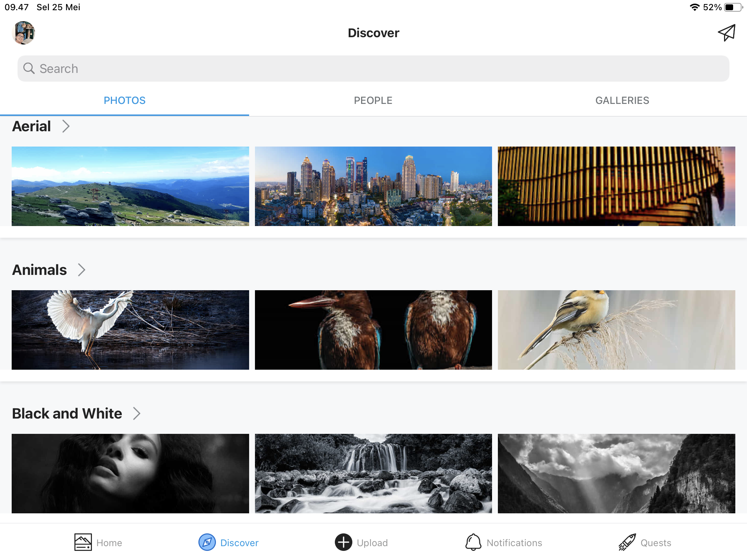The width and height of the screenshot is (747, 560).
Task: Open the Quests rocket icon
Action: click(x=627, y=542)
